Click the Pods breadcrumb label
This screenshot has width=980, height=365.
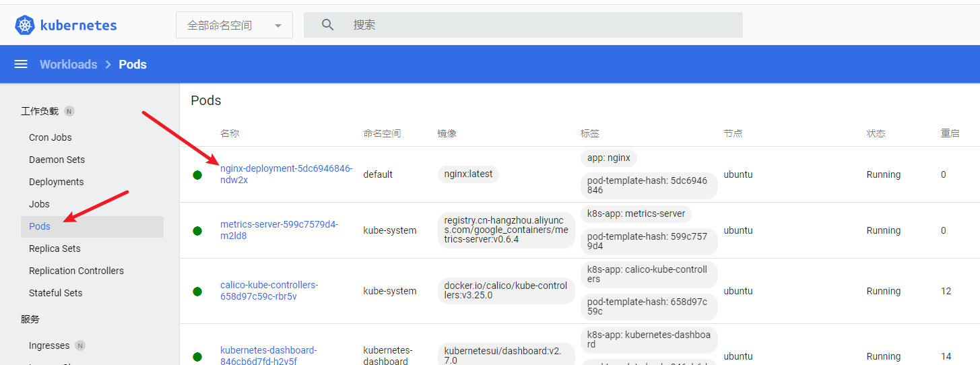(x=133, y=65)
